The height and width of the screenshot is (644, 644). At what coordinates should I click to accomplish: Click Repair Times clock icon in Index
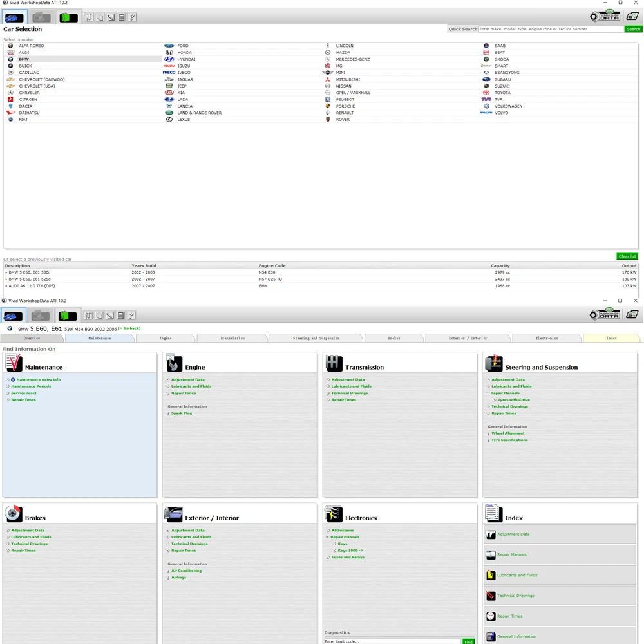[x=491, y=616]
